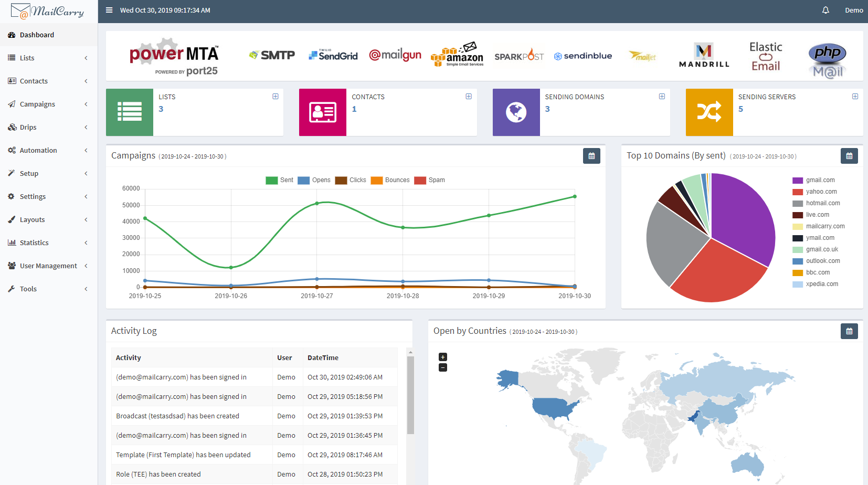Expand the Statistics sidebar submenu
The image size is (868, 485).
point(34,242)
